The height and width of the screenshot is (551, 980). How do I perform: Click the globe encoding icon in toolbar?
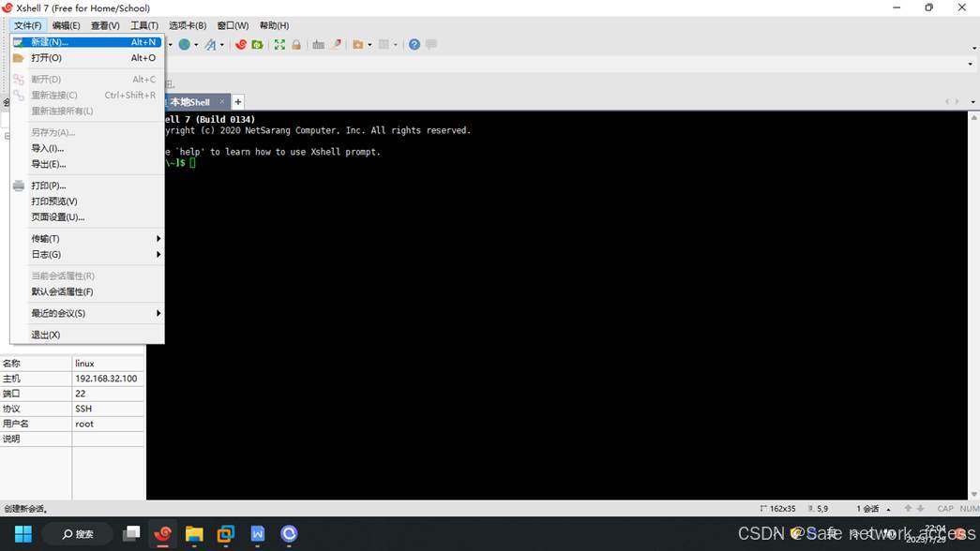[x=185, y=44]
